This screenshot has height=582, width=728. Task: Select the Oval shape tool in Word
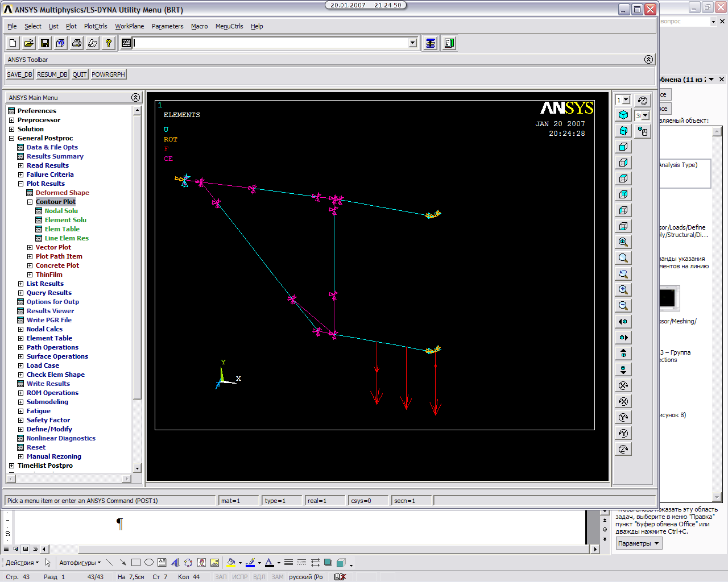pos(149,563)
